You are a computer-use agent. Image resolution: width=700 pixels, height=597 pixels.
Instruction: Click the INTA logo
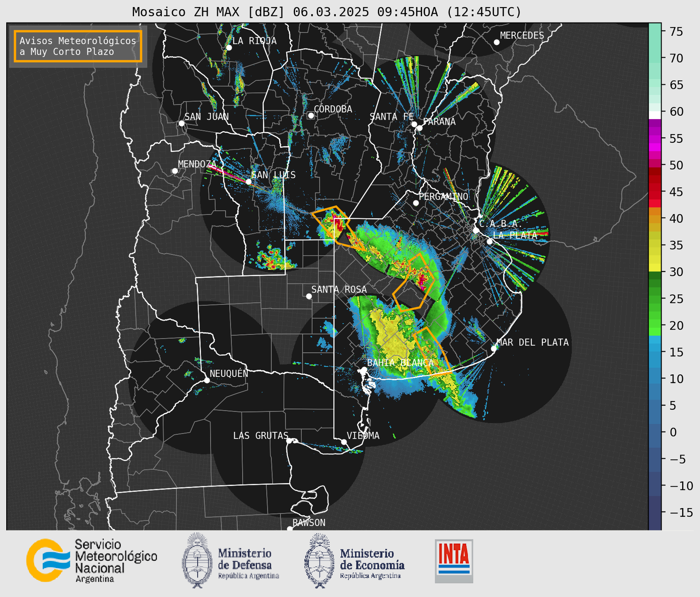pos(454,561)
